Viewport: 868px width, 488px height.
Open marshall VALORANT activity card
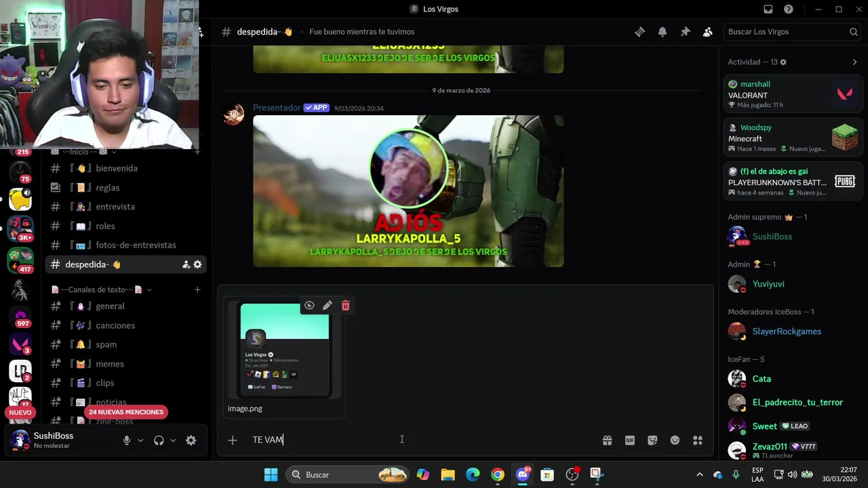[792, 94]
